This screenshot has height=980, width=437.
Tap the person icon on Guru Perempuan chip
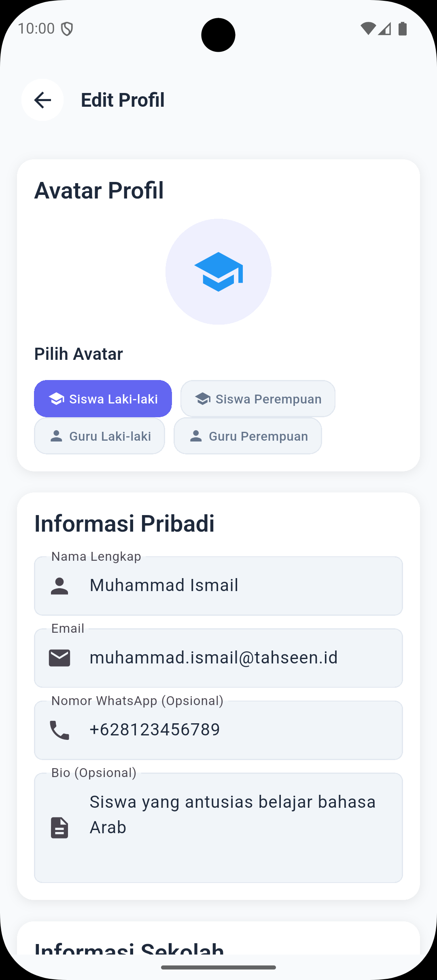pos(196,436)
